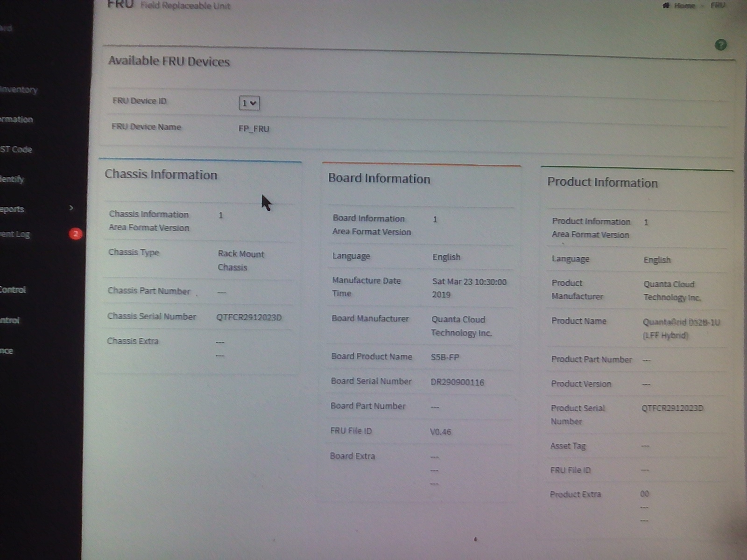The width and height of the screenshot is (747, 560).
Task: Open the green help question mark icon
Action: [x=721, y=45]
